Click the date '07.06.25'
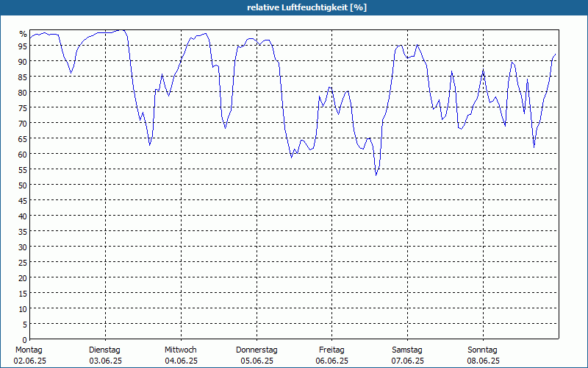588x368 pixels. (408, 361)
